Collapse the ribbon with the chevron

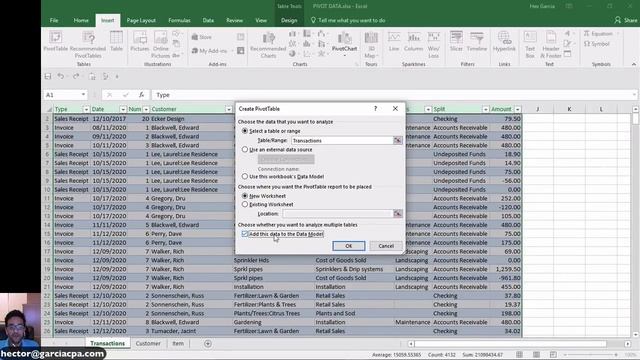(x=634, y=64)
